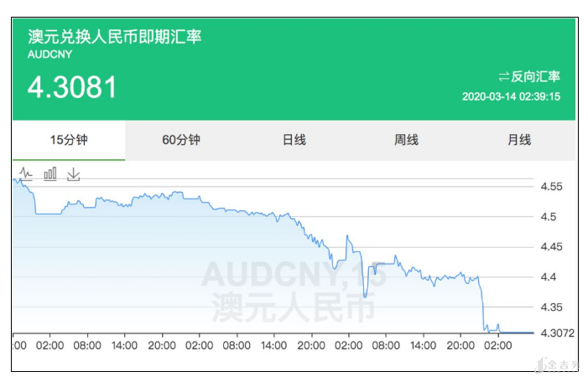Screen dimensions: 588x382
Task: Click the 4.45 price axis label
Action: click(554, 246)
